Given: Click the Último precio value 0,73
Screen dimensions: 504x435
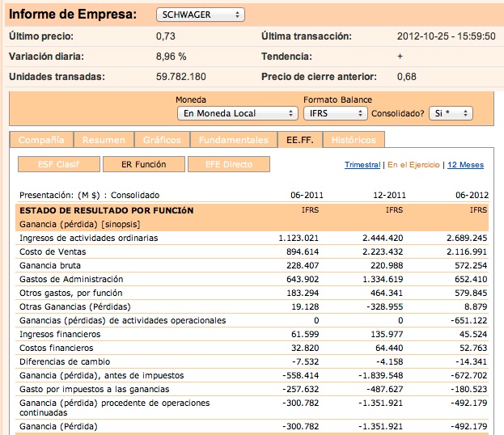Looking at the screenshot, I should tap(166, 36).
